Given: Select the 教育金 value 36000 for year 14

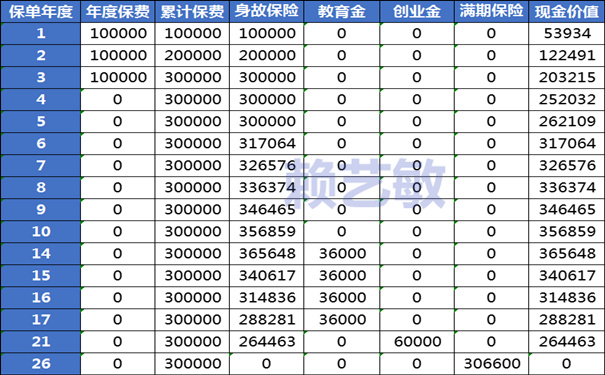Looking at the screenshot, I should click(x=341, y=253).
